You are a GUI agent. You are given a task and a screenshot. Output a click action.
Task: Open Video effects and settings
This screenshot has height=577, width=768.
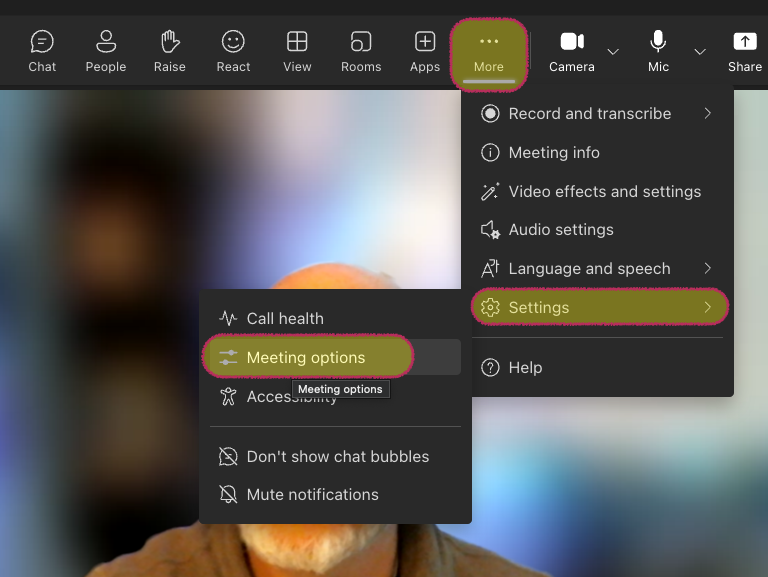coord(604,191)
